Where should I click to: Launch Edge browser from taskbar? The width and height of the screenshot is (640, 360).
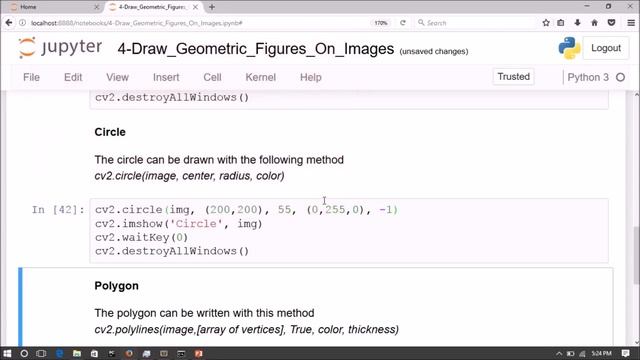point(60,353)
